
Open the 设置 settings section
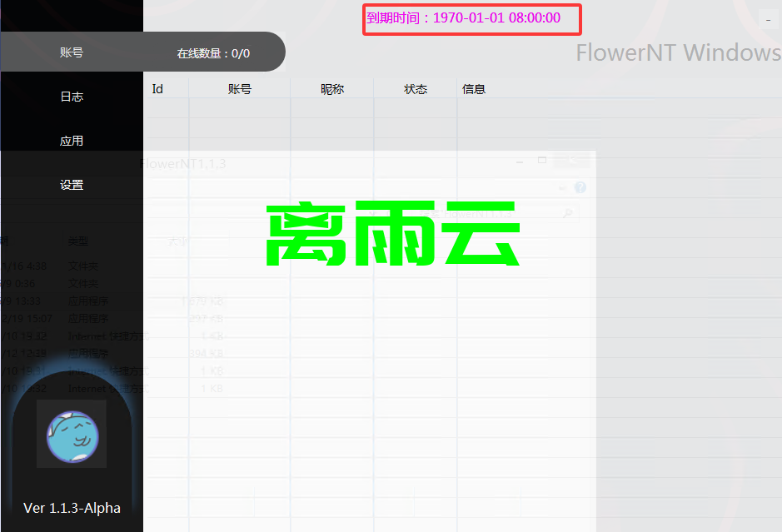[x=72, y=184]
